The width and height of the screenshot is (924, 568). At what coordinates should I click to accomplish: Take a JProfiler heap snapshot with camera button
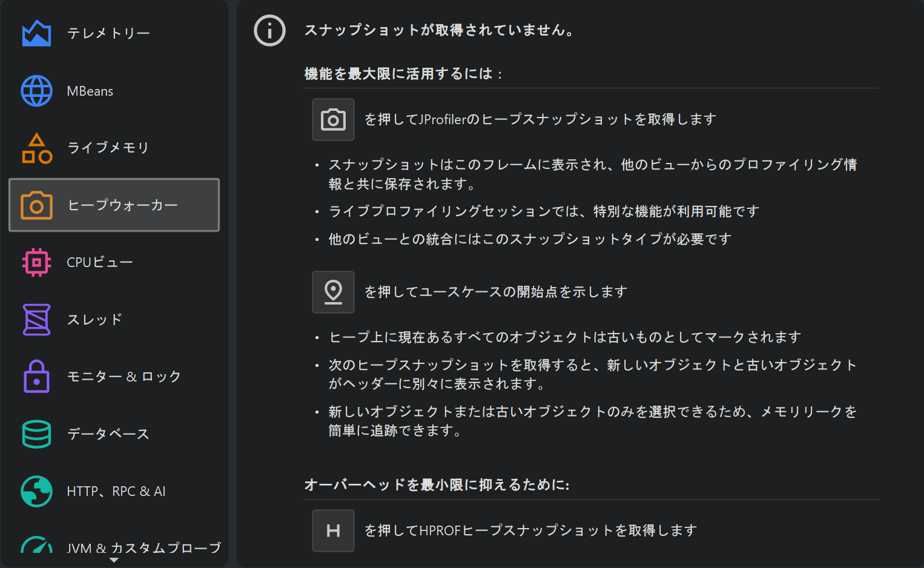(x=333, y=119)
